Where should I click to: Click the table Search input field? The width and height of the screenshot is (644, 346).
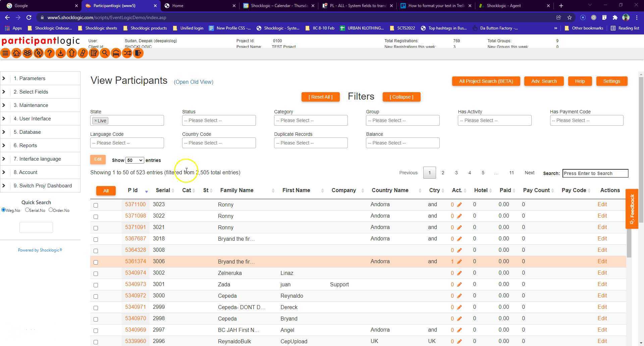[595, 173]
